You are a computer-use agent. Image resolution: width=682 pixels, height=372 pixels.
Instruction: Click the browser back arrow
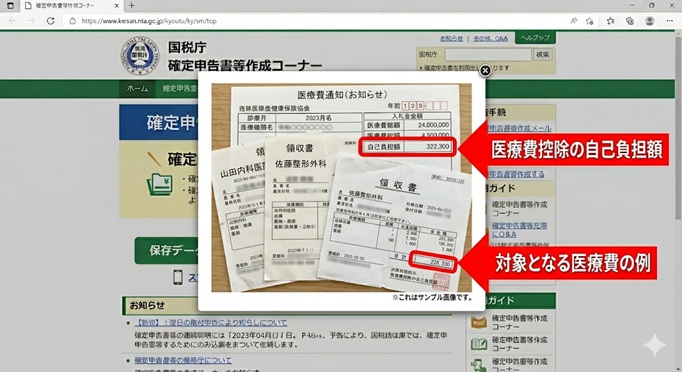click(x=12, y=21)
